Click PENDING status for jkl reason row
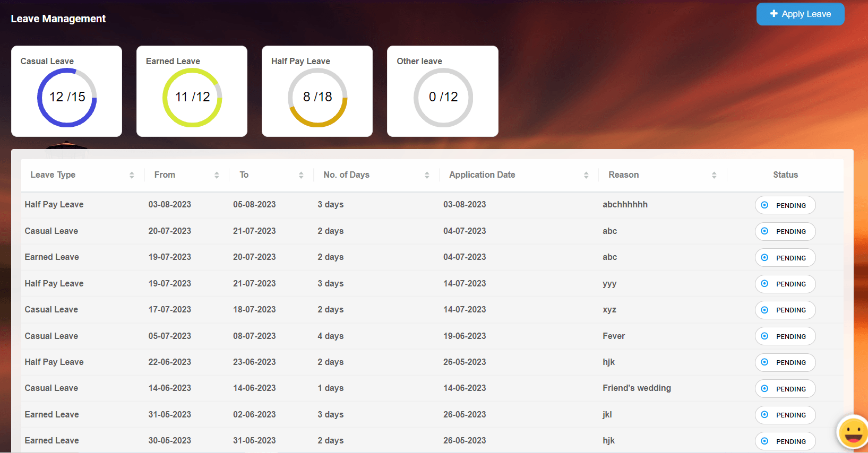This screenshot has width=868, height=453. click(x=785, y=415)
